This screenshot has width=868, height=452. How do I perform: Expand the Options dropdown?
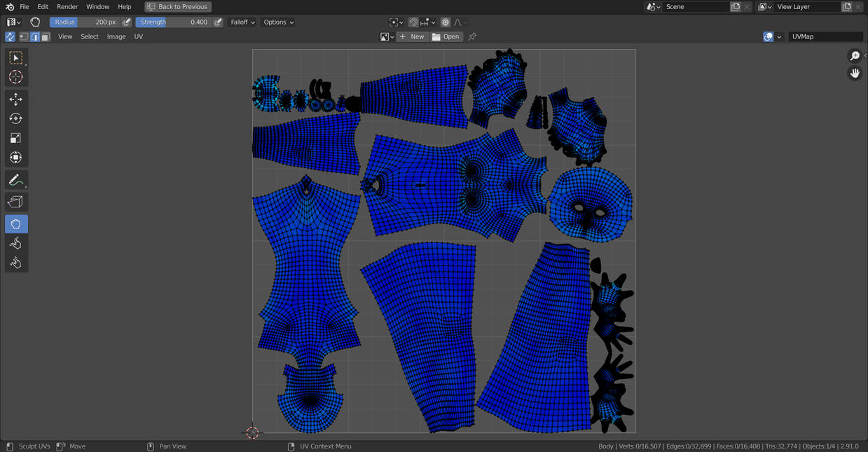[x=278, y=22]
